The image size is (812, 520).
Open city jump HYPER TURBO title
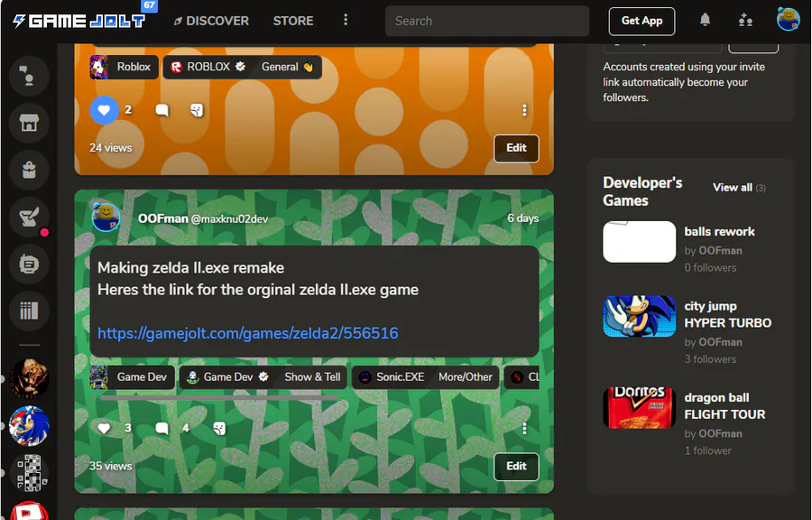[727, 314]
